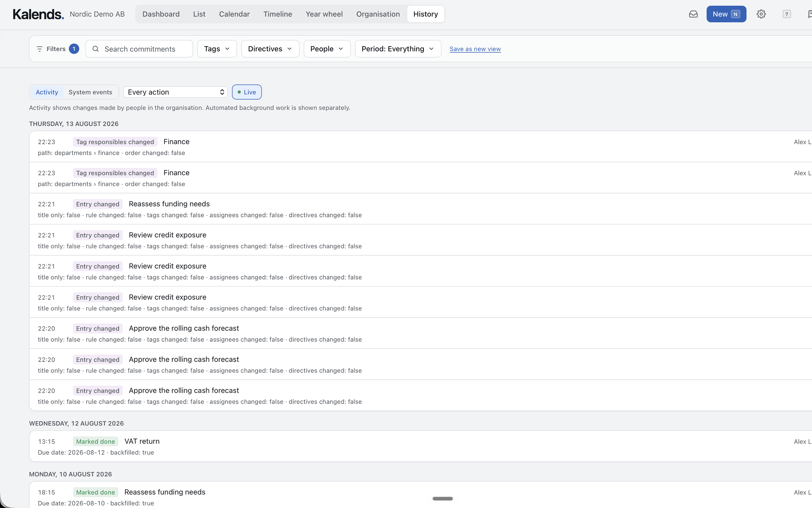
Task: Go to the Calendar tab
Action: (234, 14)
